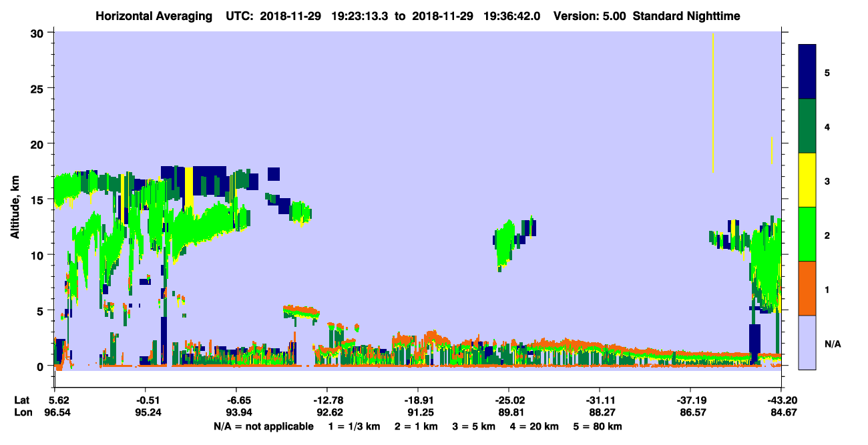Click the yellow color bar segment 3
Viewport: 868px width, 445px height.
click(807, 179)
